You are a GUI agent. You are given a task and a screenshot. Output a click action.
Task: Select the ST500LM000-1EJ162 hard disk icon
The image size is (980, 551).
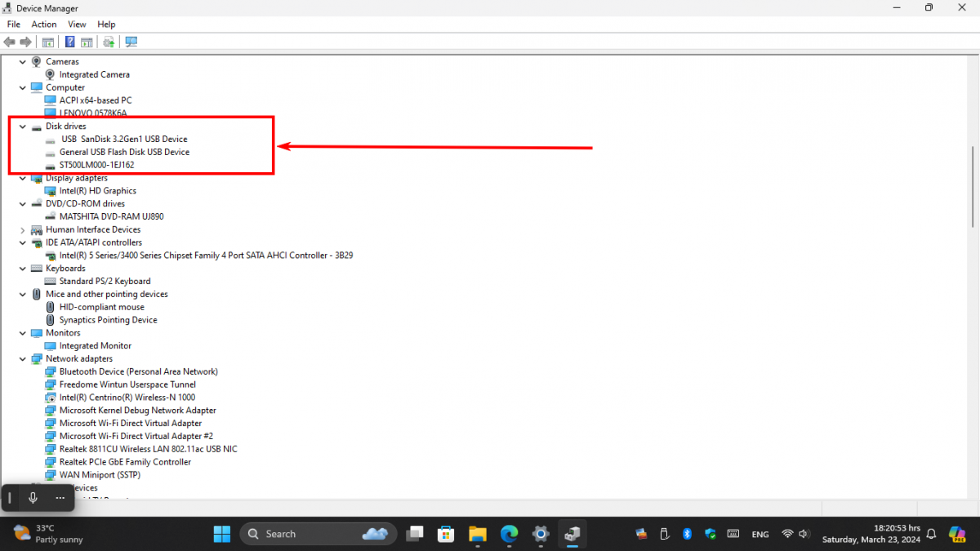[x=51, y=165]
